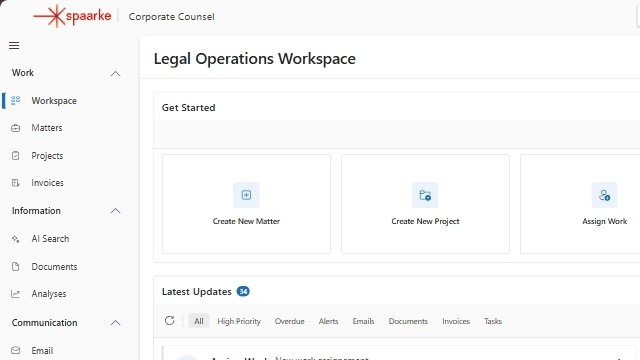
Task: Show Documents updates tab
Action: (x=408, y=321)
